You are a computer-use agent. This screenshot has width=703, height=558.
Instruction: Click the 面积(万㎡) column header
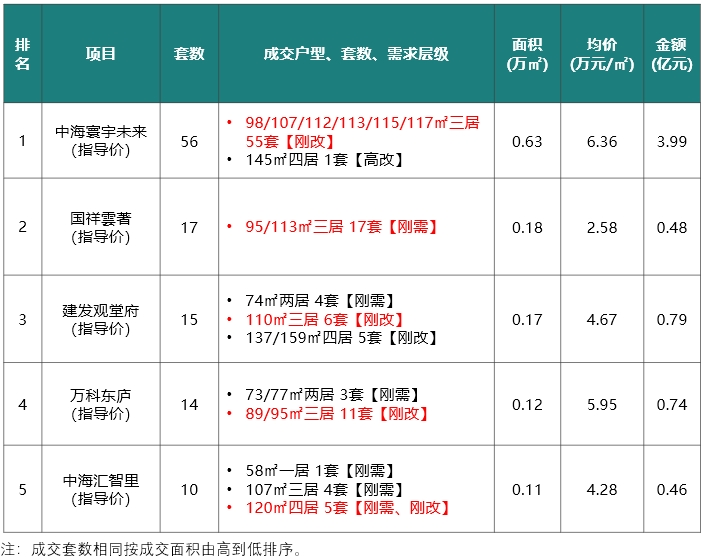[x=527, y=54]
